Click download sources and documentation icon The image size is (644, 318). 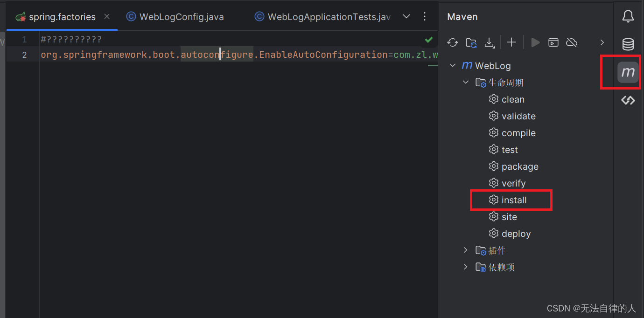click(x=490, y=43)
